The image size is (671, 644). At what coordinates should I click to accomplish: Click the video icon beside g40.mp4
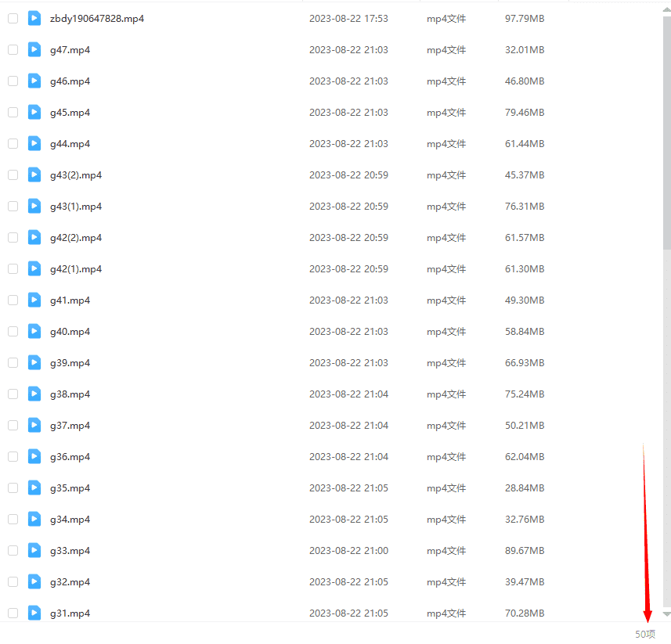34,331
